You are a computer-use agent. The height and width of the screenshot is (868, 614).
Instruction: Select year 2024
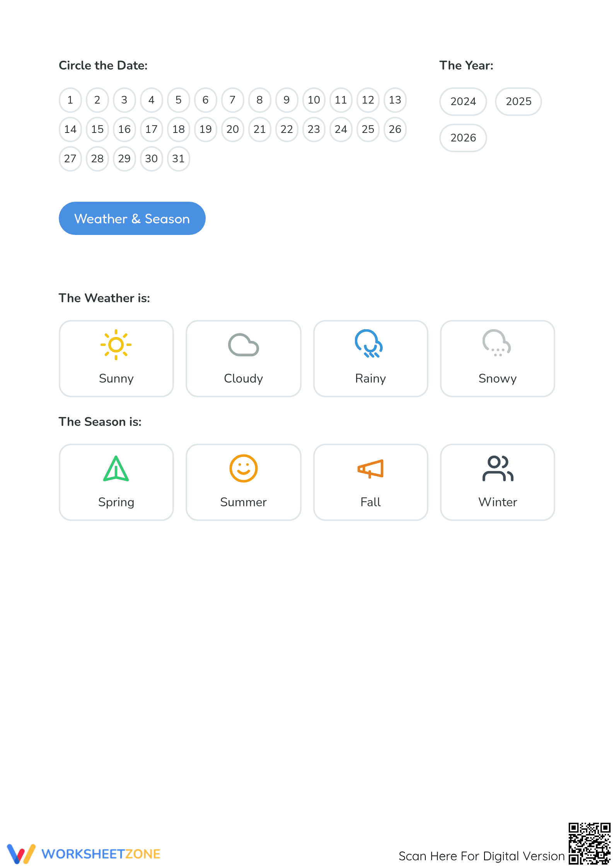(x=463, y=102)
